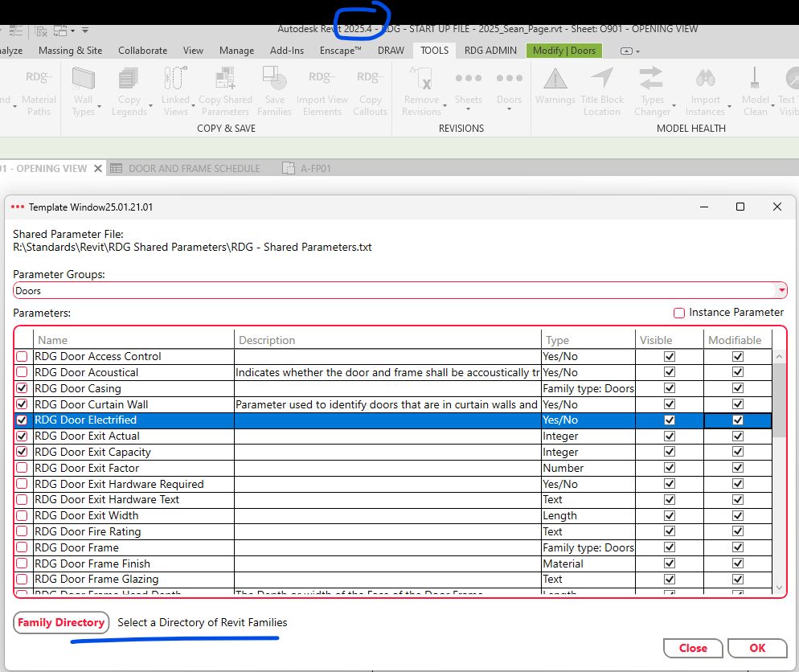This screenshot has width=799, height=672.
Task: Open the Door and Frame Schedule tab
Action: 195,168
